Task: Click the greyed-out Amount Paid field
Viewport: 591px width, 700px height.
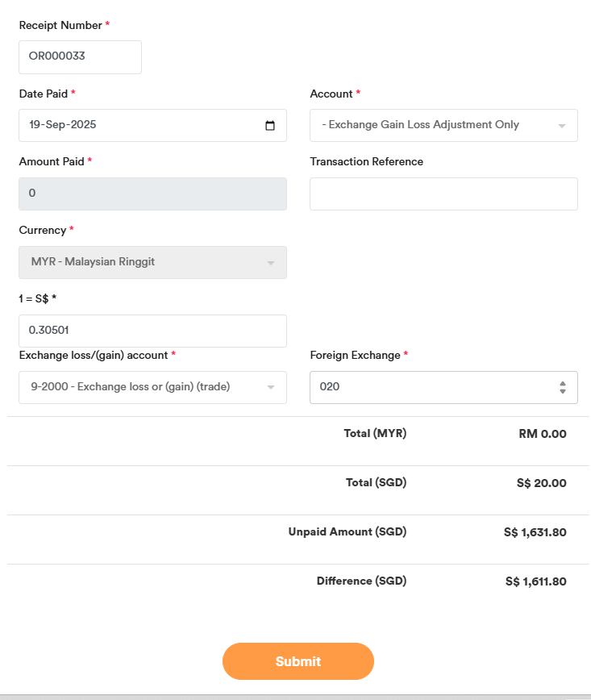Action: tap(152, 194)
